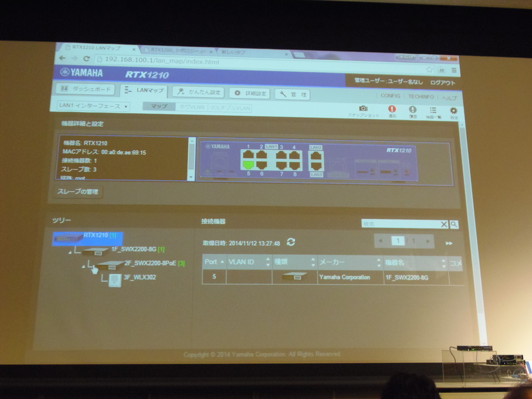Switch to the マルチプルVLAN view tab
532x399 pixels.
pyautogui.click(x=230, y=109)
